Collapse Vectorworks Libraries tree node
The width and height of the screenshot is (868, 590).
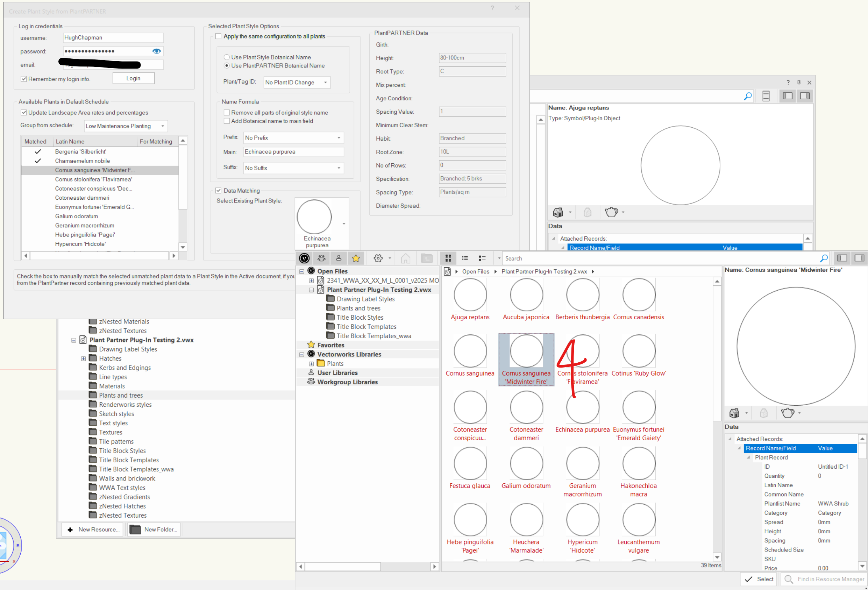tap(302, 354)
